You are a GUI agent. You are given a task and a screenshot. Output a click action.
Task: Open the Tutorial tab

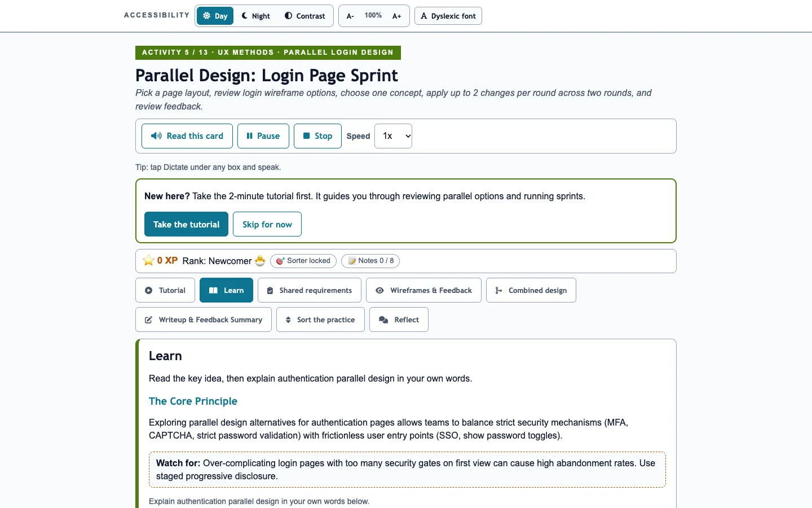pos(165,290)
